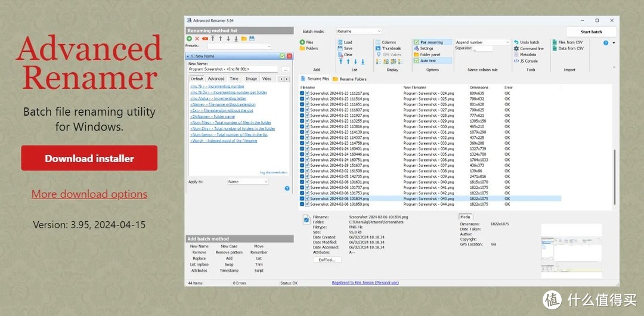Move file to bottom in List group
The image size is (644, 316).
[363, 61]
